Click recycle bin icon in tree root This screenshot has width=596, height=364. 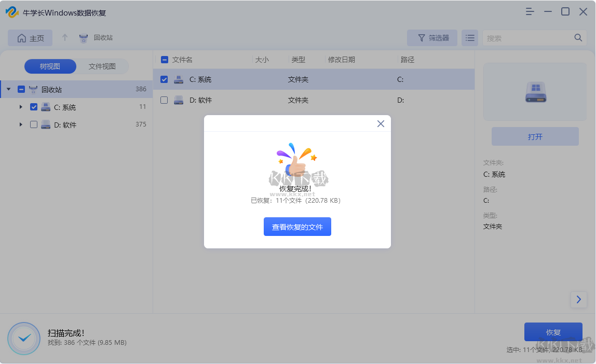tap(33, 89)
